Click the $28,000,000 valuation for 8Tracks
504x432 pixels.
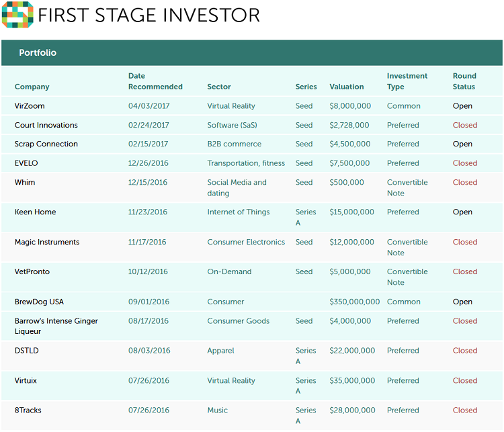coord(352,411)
